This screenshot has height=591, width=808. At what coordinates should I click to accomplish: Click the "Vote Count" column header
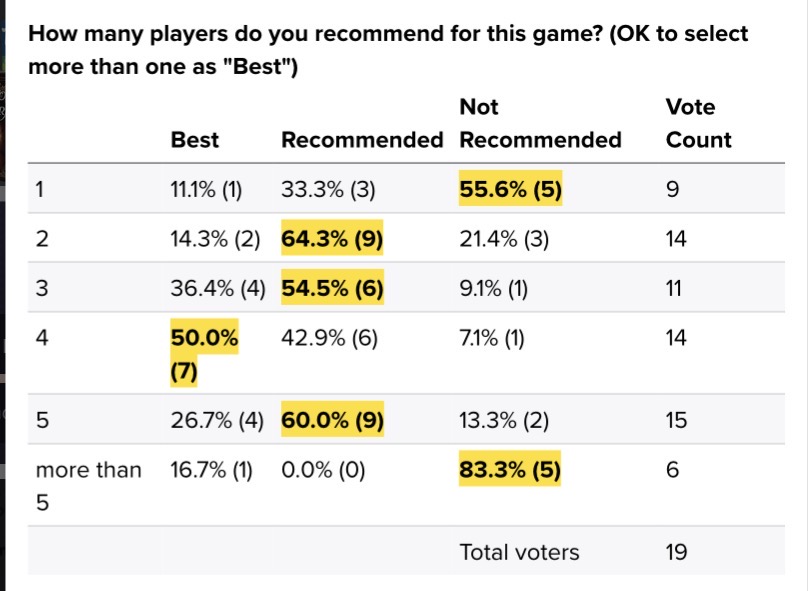[691, 123]
